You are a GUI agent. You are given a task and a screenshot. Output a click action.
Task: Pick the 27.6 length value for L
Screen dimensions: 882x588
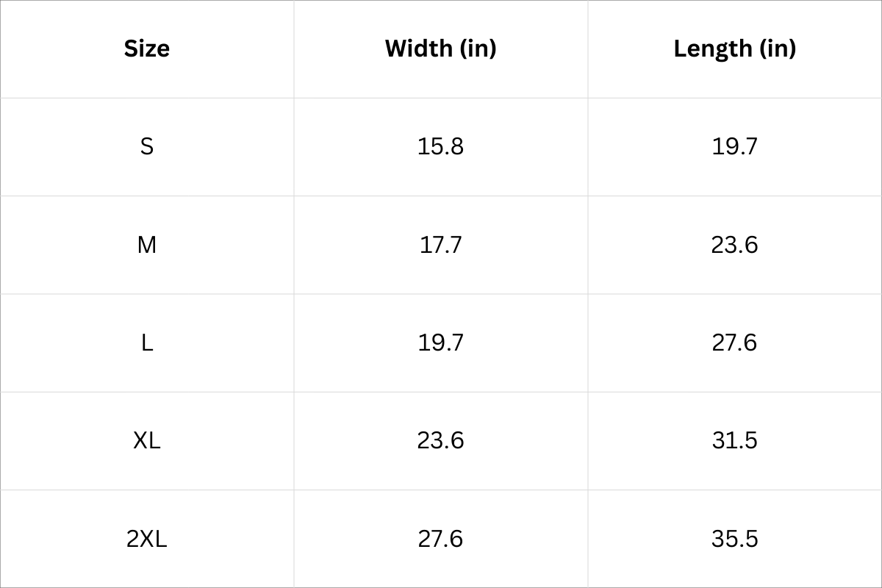pyautogui.click(x=734, y=343)
